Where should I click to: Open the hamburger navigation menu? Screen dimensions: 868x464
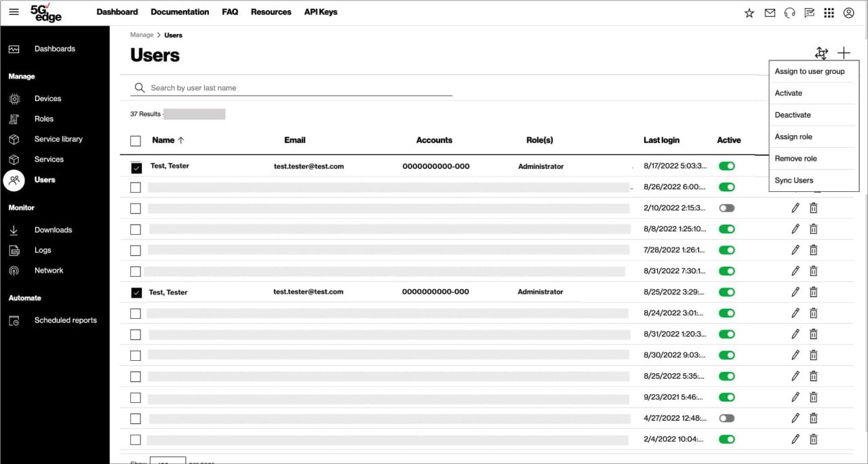pyautogui.click(x=14, y=12)
